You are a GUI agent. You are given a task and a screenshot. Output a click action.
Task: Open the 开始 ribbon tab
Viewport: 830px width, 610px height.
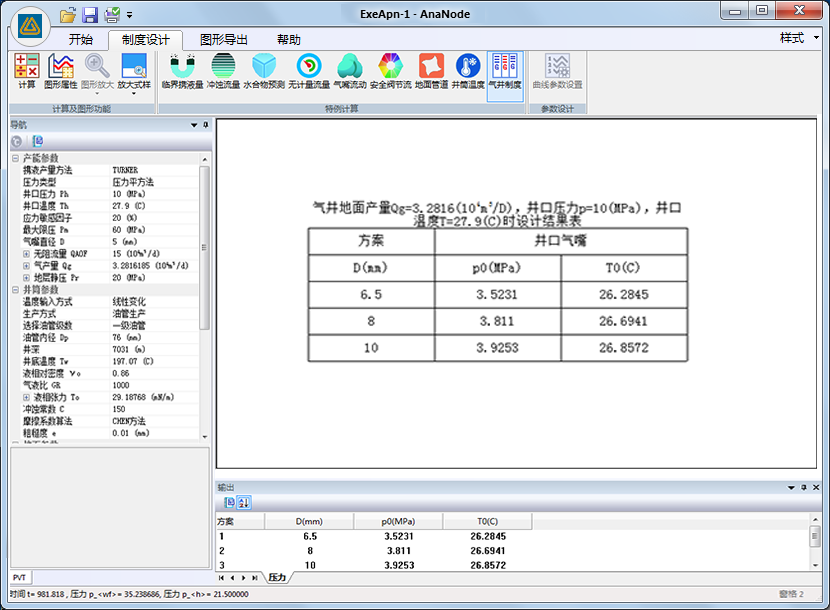point(81,40)
